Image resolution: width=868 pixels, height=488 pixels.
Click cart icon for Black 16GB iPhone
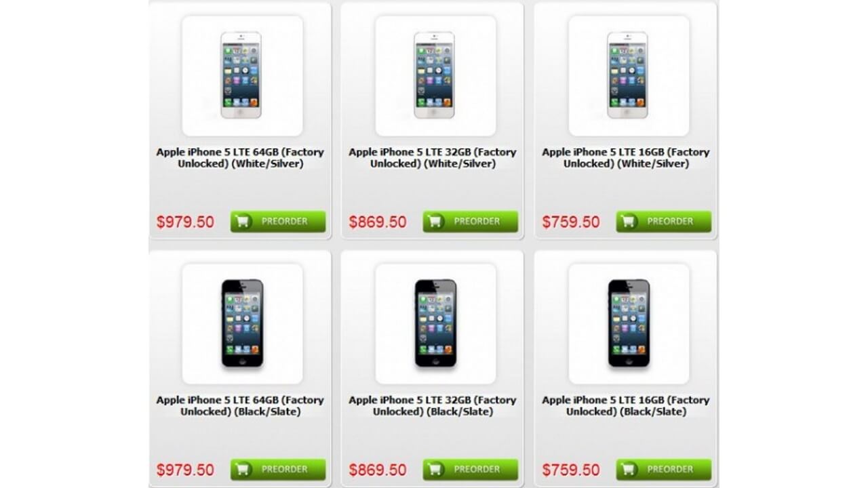(629, 470)
